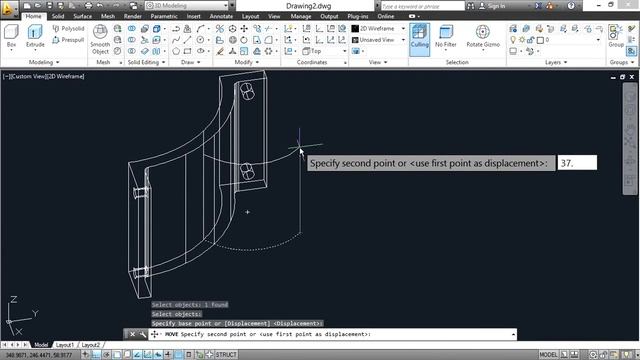640x360 pixels.
Task: Toggle layer 0 lock padlock icon
Action: tap(530, 40)
